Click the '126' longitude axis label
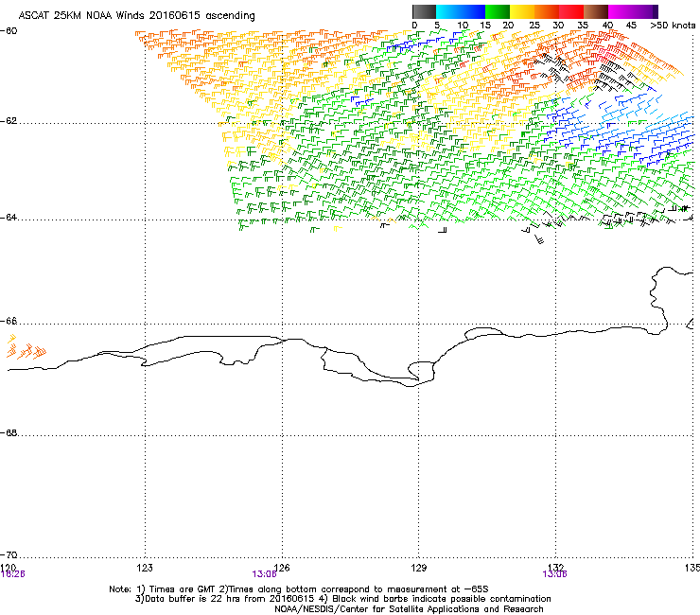The height and width of the screenshot is (615, 700). (282, 568)
